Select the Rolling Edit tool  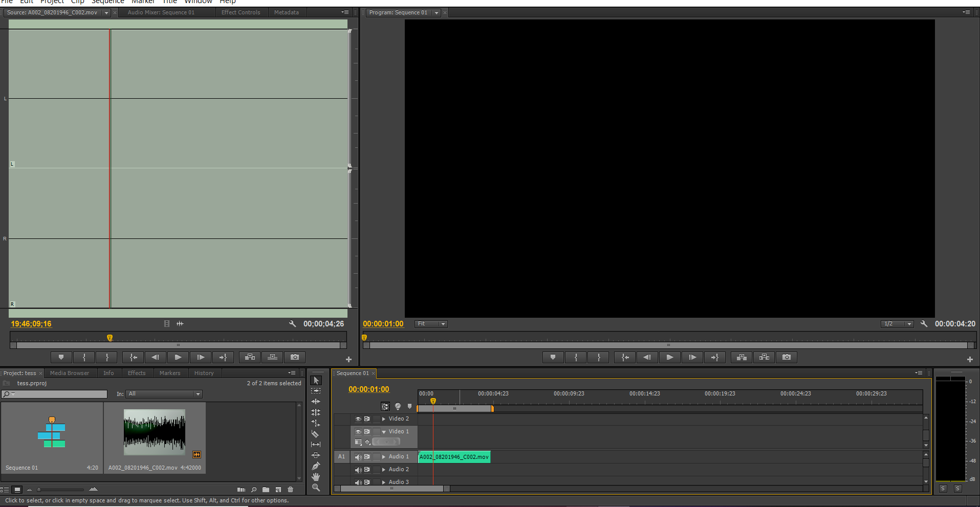click(x=316, y=412)
